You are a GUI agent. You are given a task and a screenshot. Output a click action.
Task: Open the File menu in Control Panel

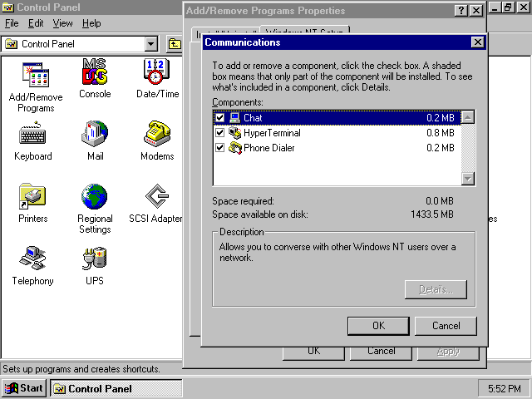tap(12, 23)
